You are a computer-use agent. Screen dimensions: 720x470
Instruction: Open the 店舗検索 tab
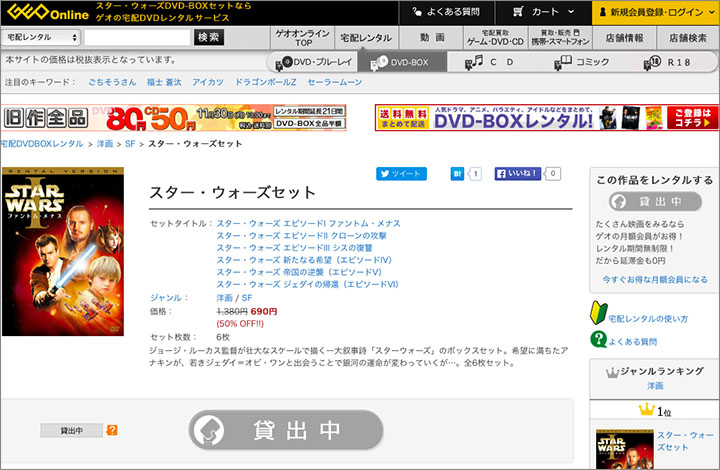(x=687, y=38)
